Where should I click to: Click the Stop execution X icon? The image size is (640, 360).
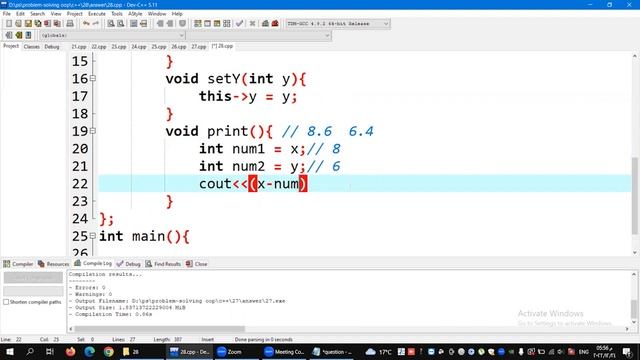click(x=252, y=24)
